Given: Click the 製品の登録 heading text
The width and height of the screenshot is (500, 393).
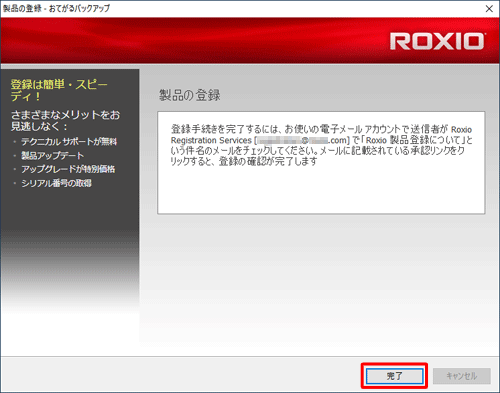Looking at the screenshot, I should [x=189, y=95].
